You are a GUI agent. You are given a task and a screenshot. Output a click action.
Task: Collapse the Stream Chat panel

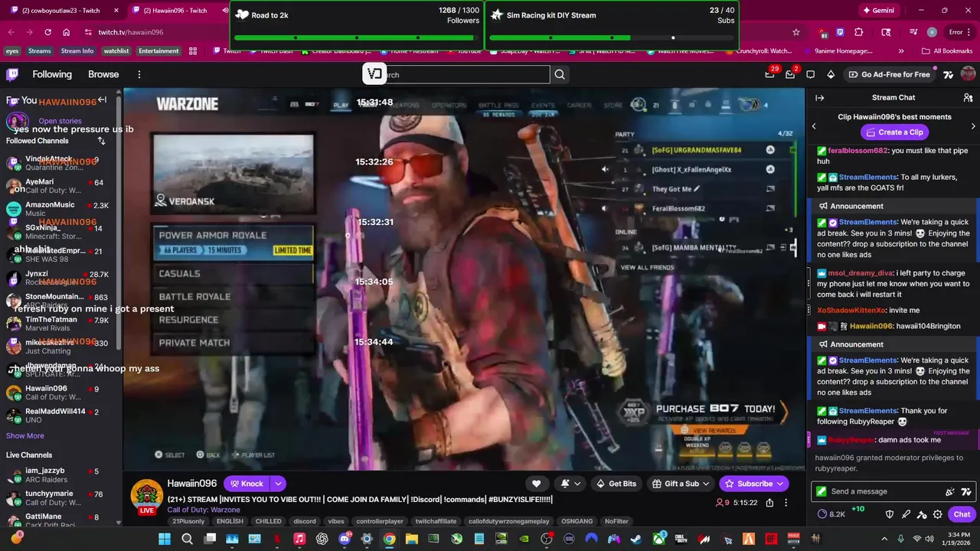point(819,98)
